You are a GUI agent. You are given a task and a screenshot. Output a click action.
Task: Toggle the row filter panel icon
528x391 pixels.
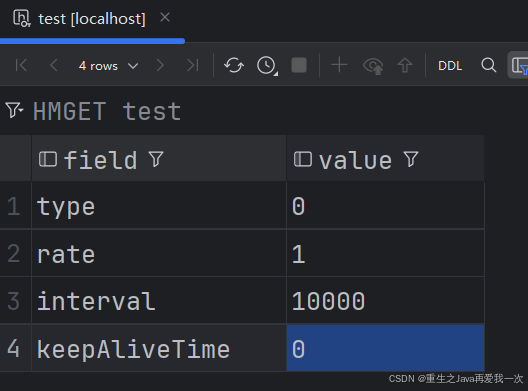519,65
